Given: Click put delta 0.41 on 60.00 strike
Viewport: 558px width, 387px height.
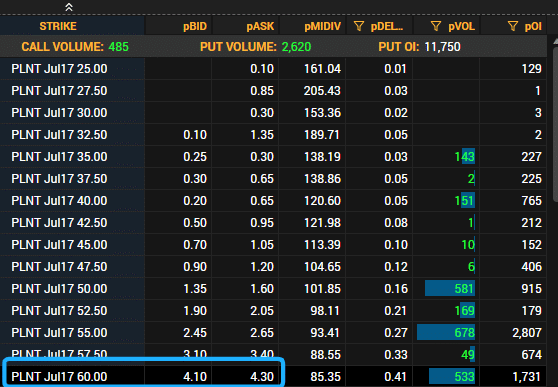Looking at the screenshot, I should pos(395,377).
